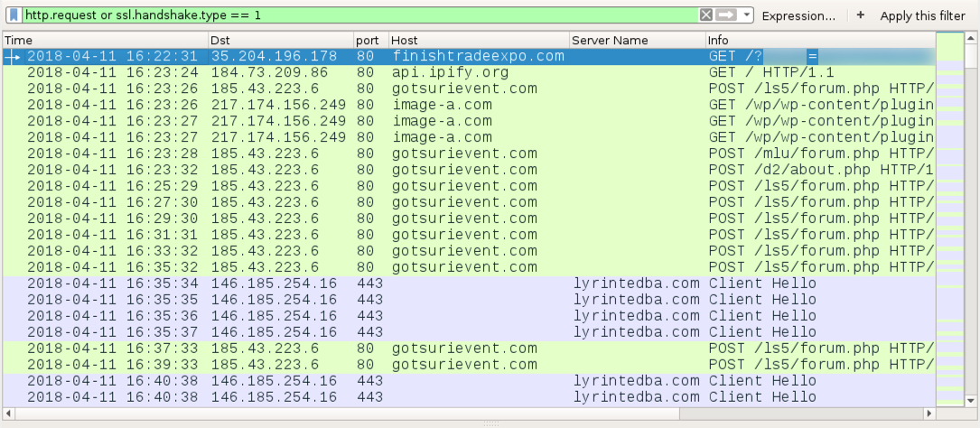Sort by the Dst column header
The height and width of the screenshot is (428, 980).
pyautogui.click(x=281, y=41)
